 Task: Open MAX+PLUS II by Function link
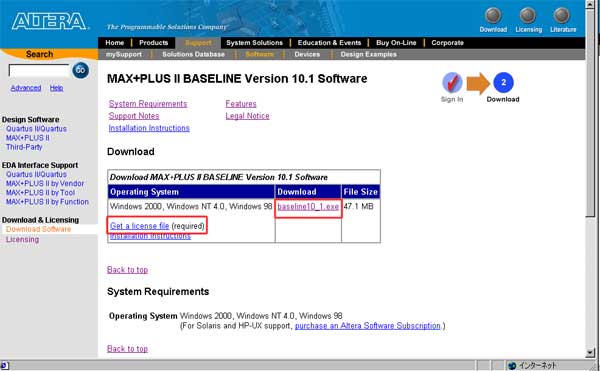pyautogui.click(x=47, y=202)
